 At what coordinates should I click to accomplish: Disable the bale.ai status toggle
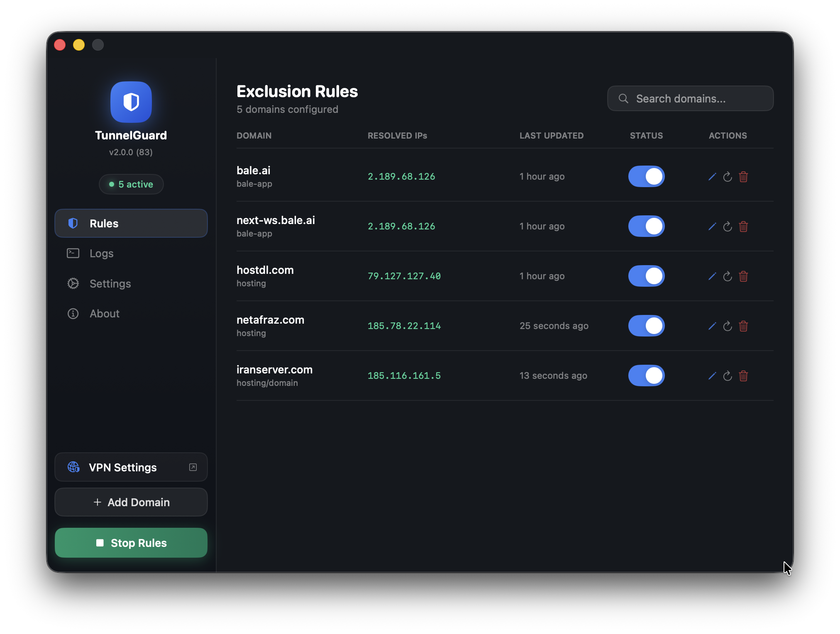[x=646, y=176]
